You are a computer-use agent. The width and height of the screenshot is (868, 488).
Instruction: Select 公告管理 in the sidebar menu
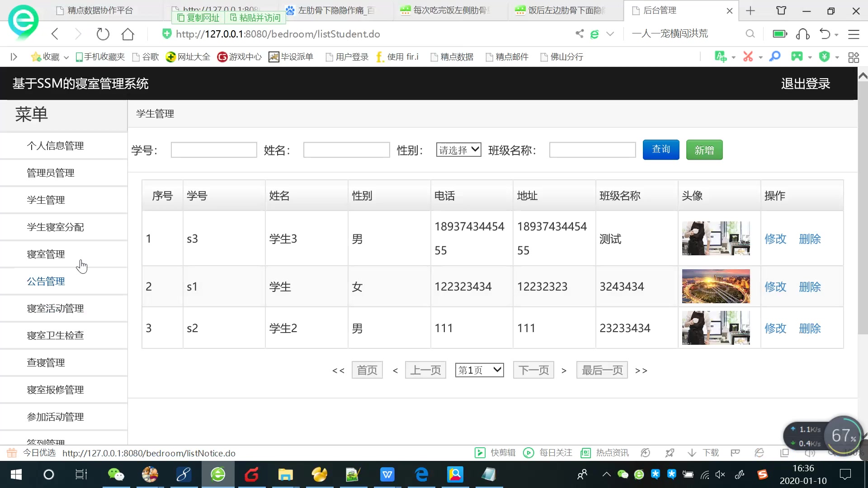point(46,281)
